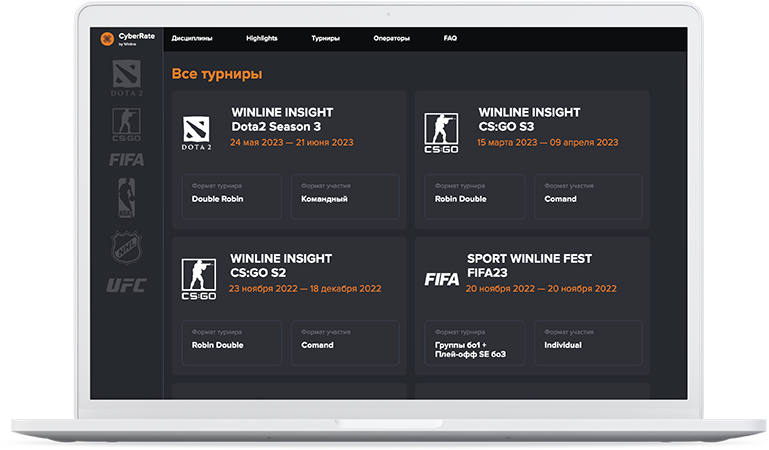Click the Double Robin format box
Image resolution: width=769 pixels, height=450 pixels.
[231, 197]
